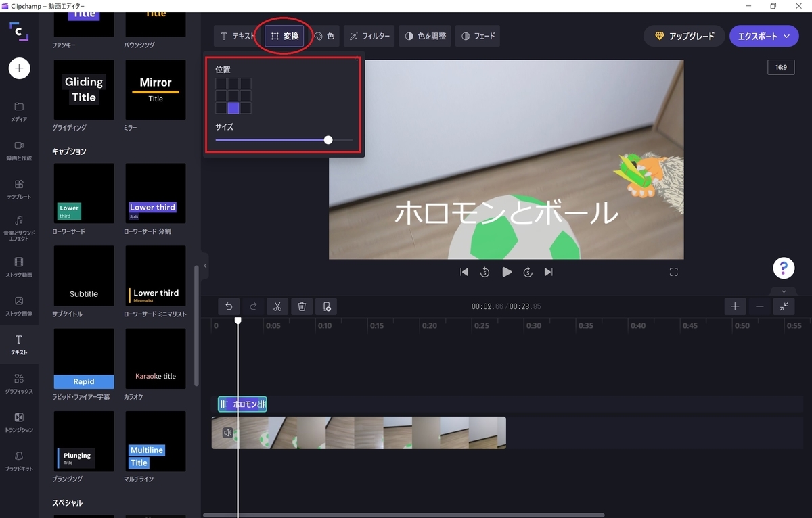Image resolution: width=812 pixels, height=518 pixels.
Task: Select top-center position grid cell
Action: point(233,84)
